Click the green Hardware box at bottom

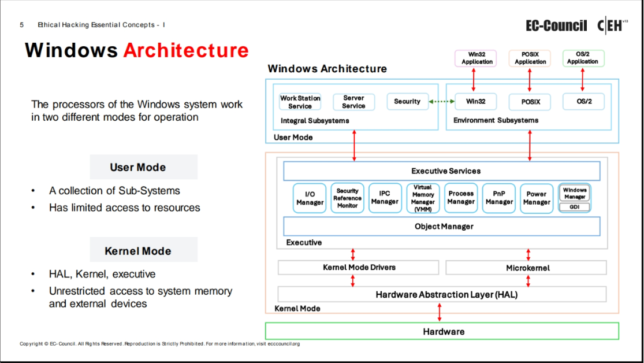[441, 331]
